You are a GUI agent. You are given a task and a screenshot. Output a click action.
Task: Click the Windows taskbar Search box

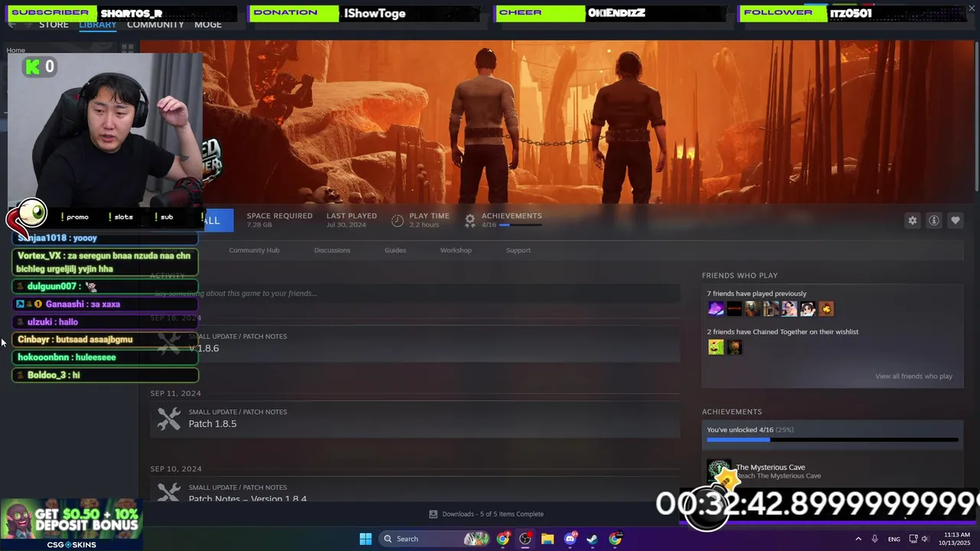[x=433, y=539]
